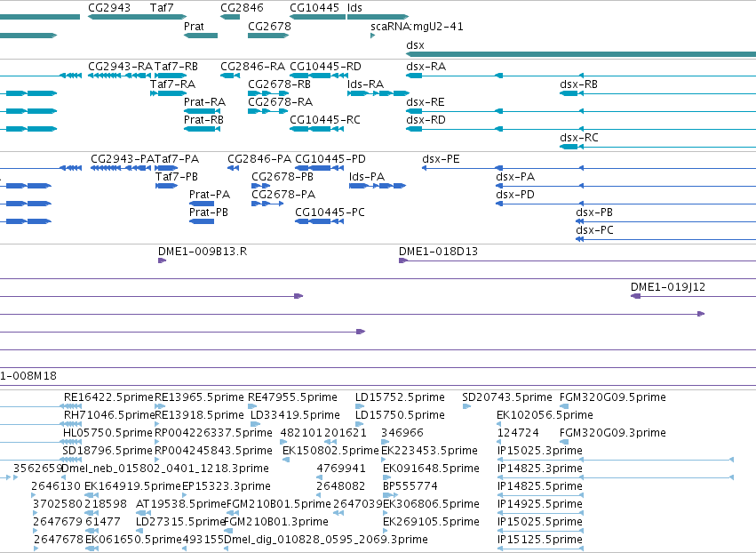Click the IP15025.3prime EST label
756x553 pixels.
(540, 451)
